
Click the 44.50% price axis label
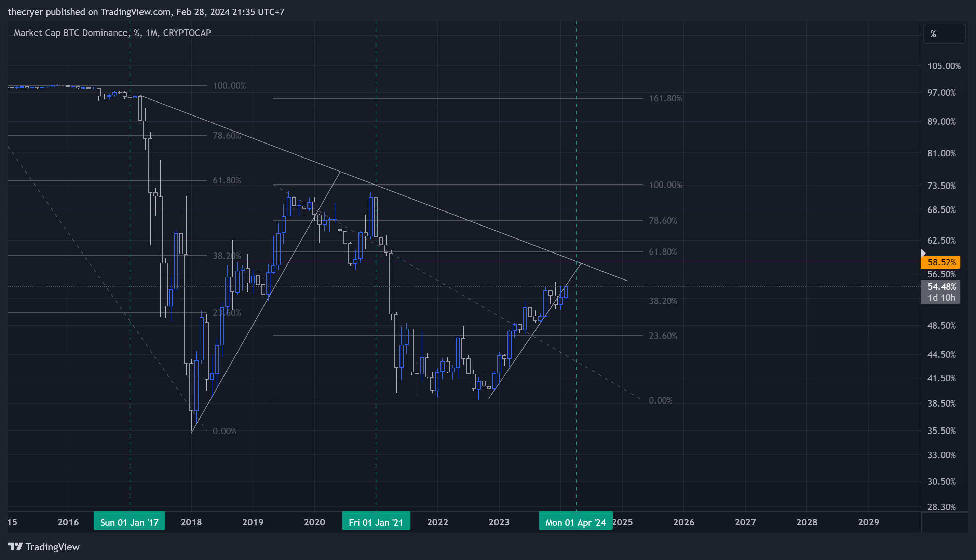click(941, 354)
